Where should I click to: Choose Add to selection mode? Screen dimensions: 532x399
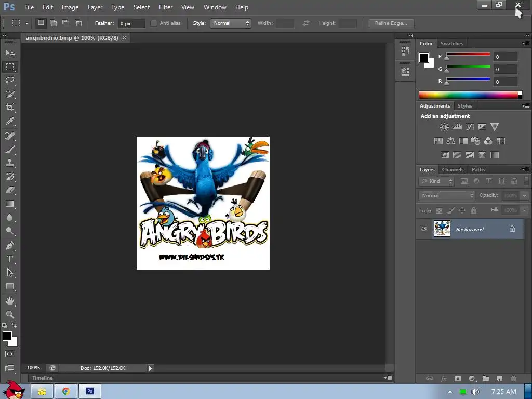tap(54, 23)
